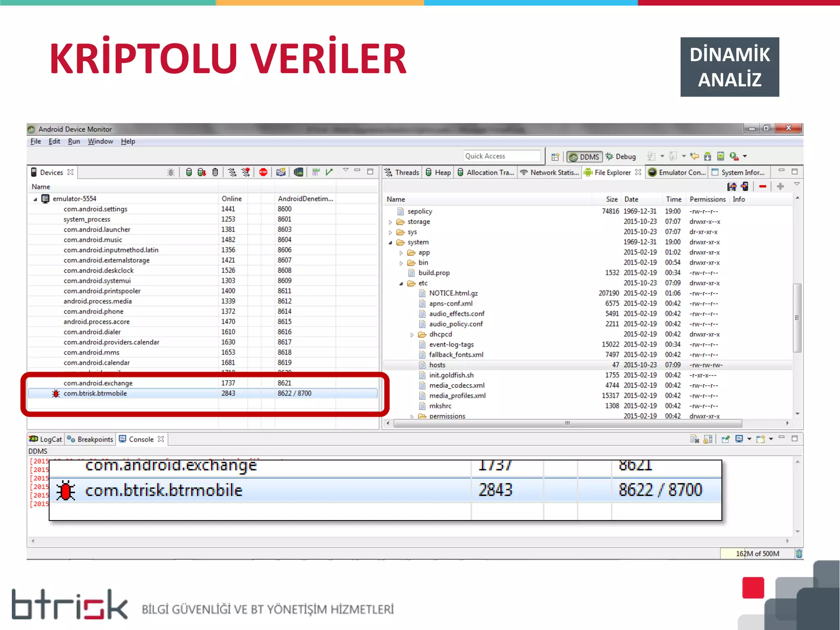Click the red Stop Process icon
840x630 pixels.
(x=263, y=172)
